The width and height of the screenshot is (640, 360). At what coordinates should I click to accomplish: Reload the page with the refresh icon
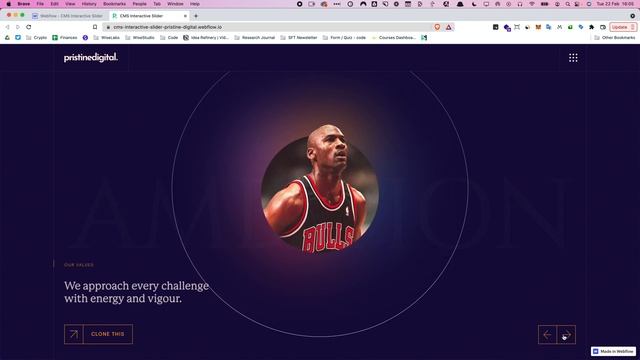pyautogui.click(x=29, y=27)
